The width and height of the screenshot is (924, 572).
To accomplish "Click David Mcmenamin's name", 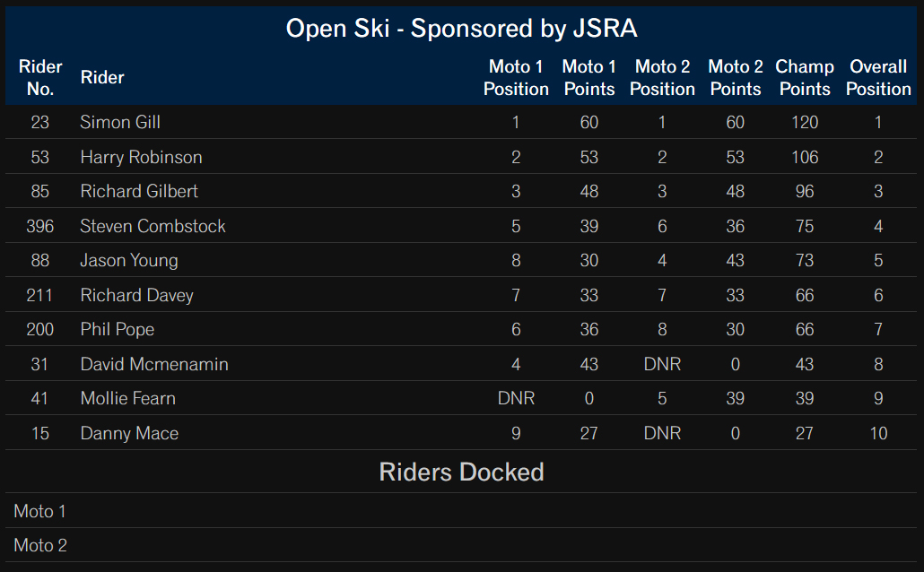I will [x=153, y=364].
